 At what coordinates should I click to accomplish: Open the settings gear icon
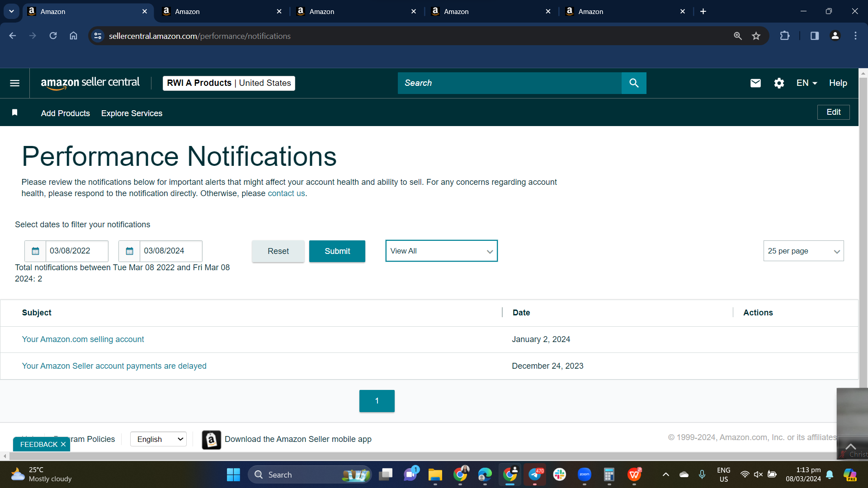click(779, 83)
